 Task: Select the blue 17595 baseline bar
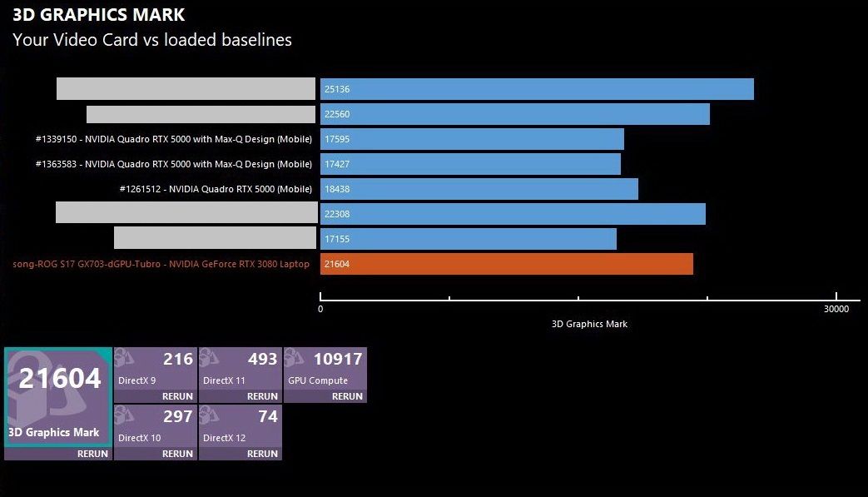tap(472, 139)
